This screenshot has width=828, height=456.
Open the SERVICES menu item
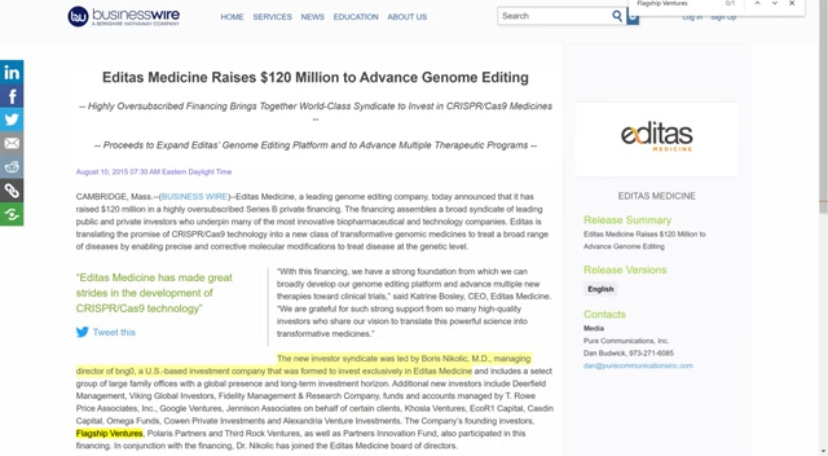click(x=272, y=17)
